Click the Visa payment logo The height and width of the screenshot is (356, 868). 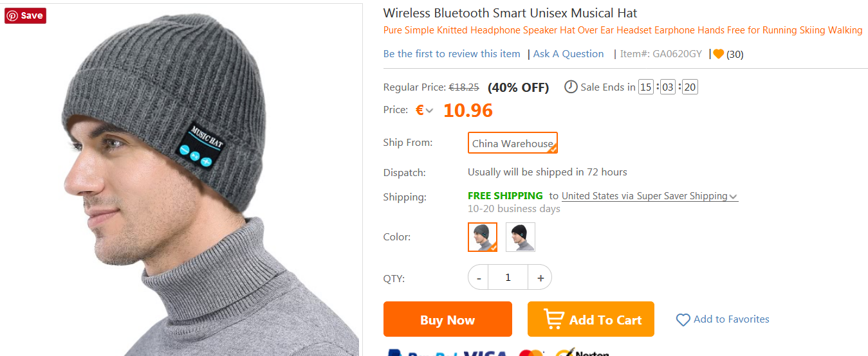(485, 353)
